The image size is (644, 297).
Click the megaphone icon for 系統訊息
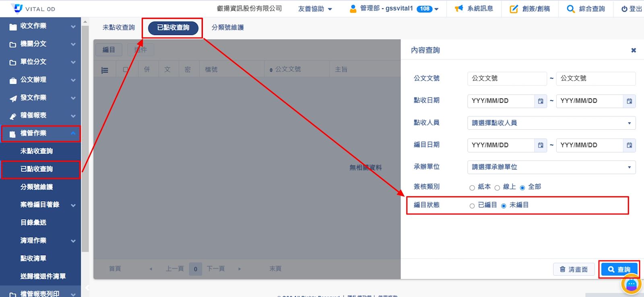459,8
